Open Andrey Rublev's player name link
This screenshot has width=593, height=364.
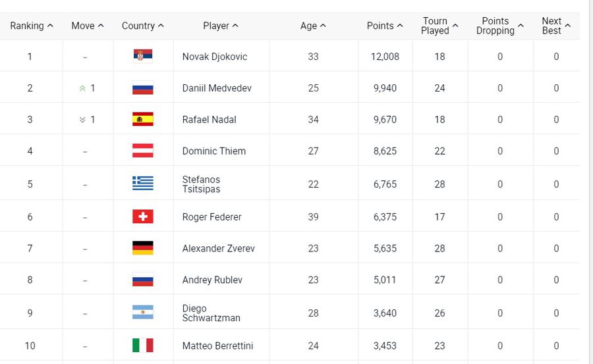(212, 280)
